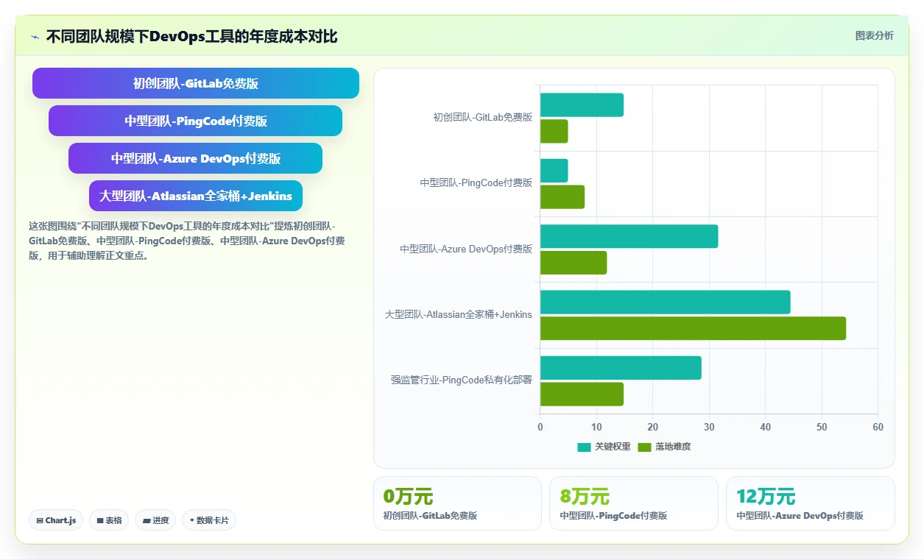
Task: Click x-axis tick label 60
Action: pos(878,427)
